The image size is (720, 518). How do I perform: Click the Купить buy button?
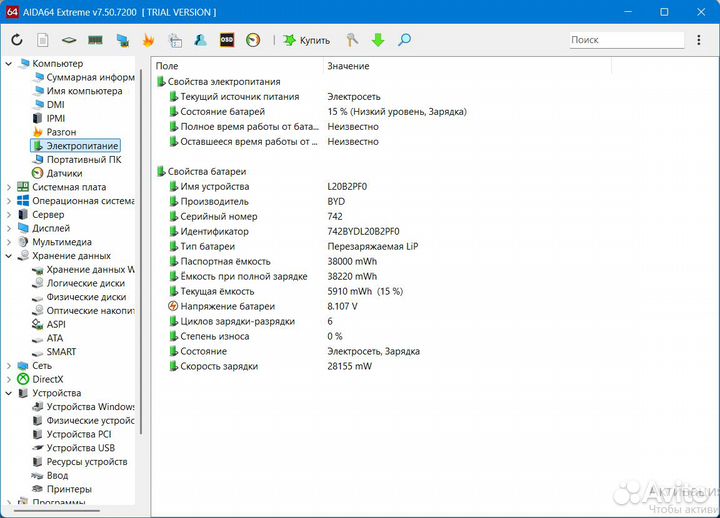[307, 40]
